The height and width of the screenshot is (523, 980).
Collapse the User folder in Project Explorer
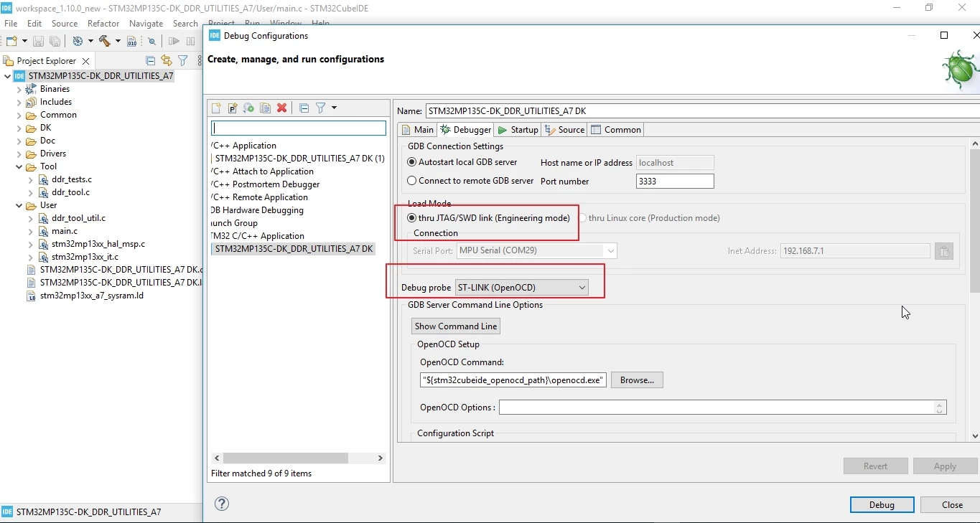pos(19,205)
